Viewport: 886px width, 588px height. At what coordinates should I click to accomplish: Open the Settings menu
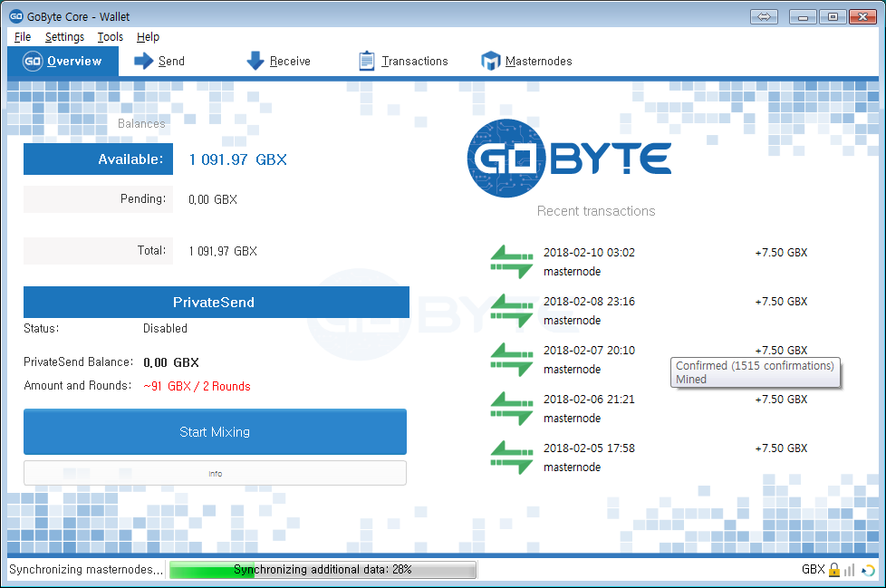coord(64,37)
